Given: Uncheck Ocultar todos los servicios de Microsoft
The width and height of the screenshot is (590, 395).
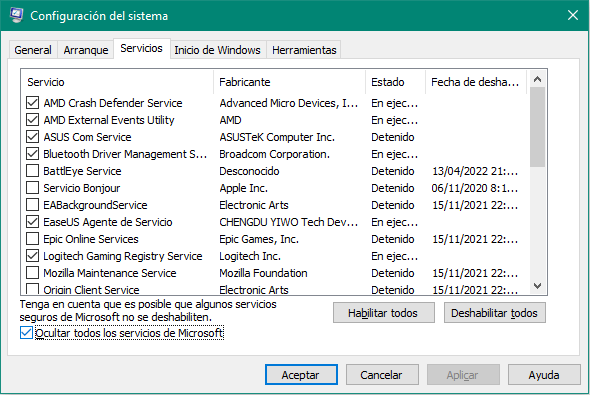Looking at the screenshot, I should pyautogui.click(x=26, y=333).
